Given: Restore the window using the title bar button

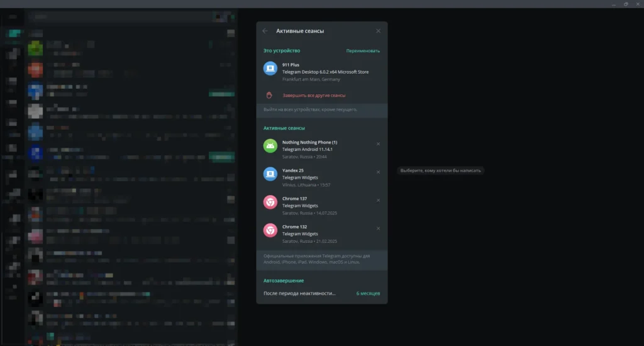Looking at the screenshot, I should (x=626, y=4).
